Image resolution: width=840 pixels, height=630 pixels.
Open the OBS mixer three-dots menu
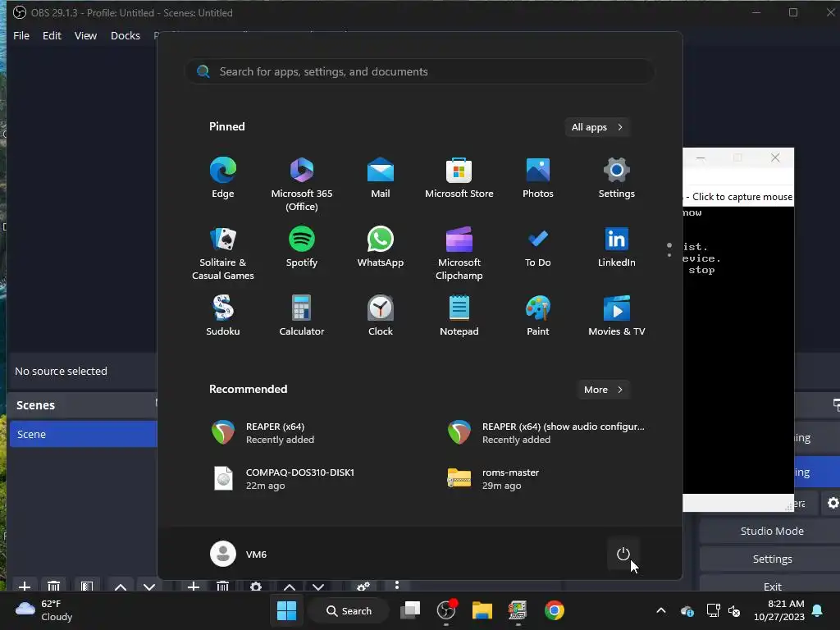point(397,585)
